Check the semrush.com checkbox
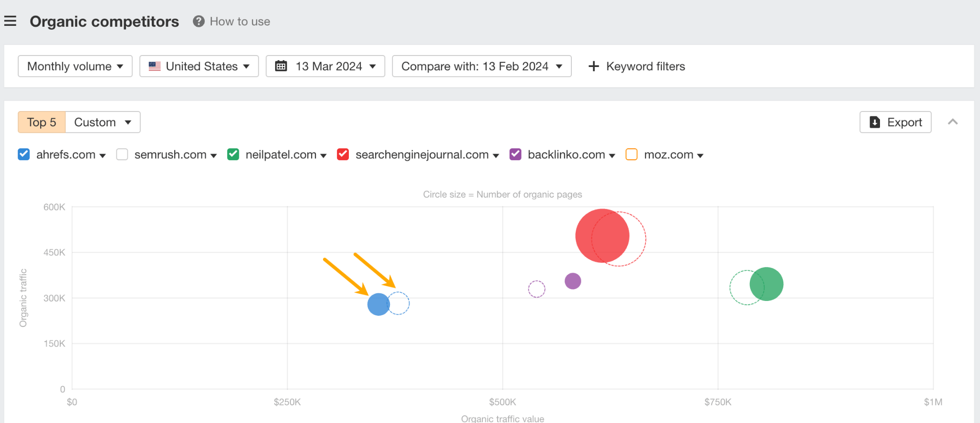This screenshot has width=980, height=423. pyautogui.click(x=122, y=154)
